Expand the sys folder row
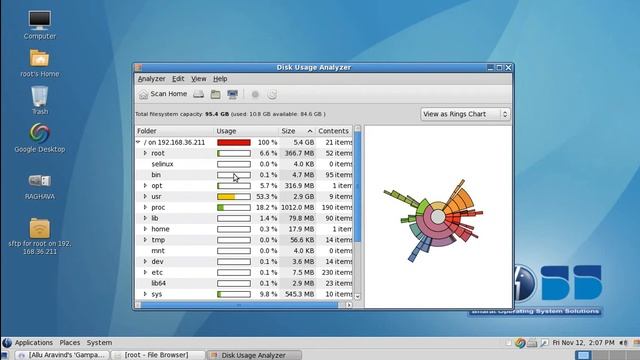The height and width of the screenshot is (360, 640). click(x=145, y=294)
